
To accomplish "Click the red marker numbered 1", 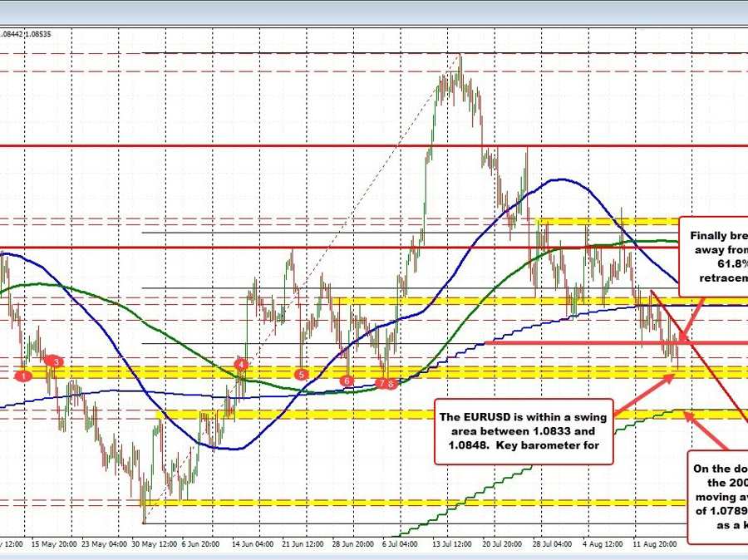I will [x=25, y=376].
